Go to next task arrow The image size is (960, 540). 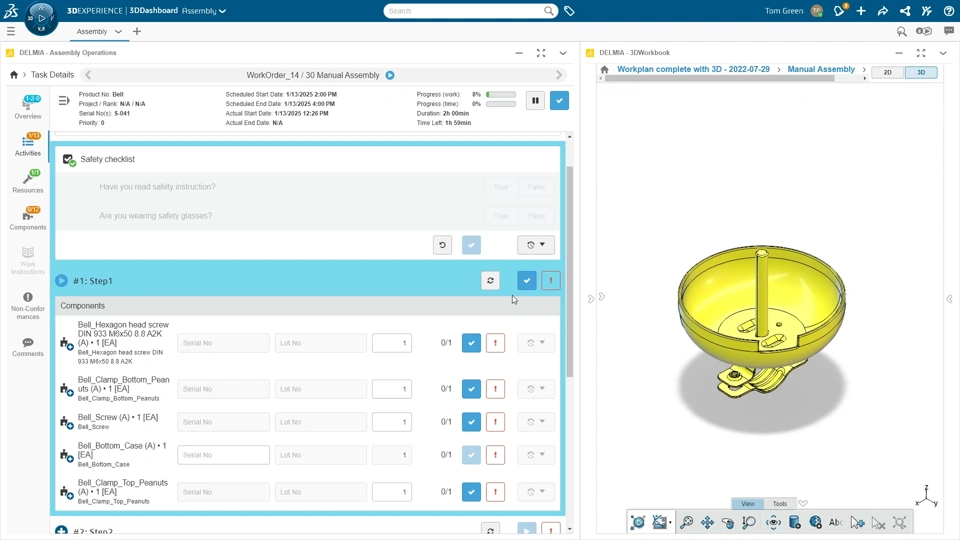pyautogui.click(x=558, y=75)
